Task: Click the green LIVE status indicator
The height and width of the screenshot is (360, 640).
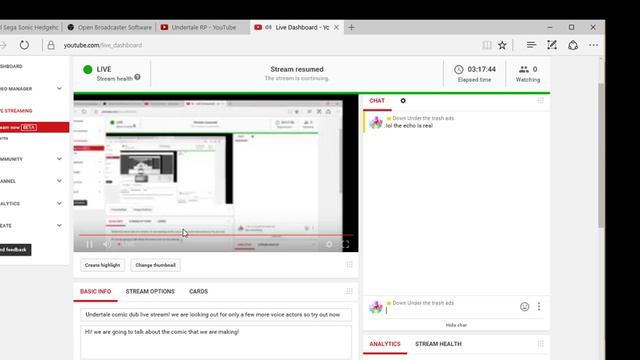Action: [87, 69]
